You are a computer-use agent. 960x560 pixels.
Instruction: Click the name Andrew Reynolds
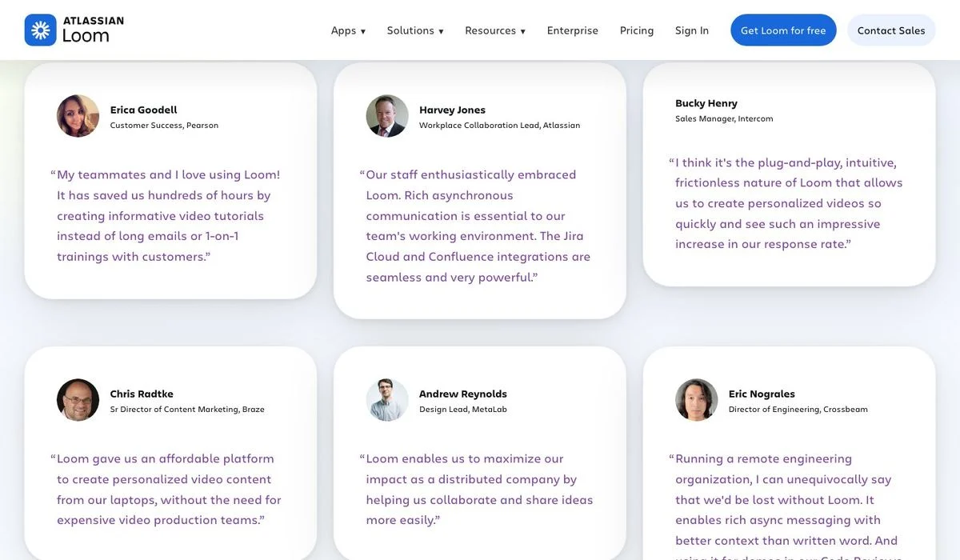(463, 394)
